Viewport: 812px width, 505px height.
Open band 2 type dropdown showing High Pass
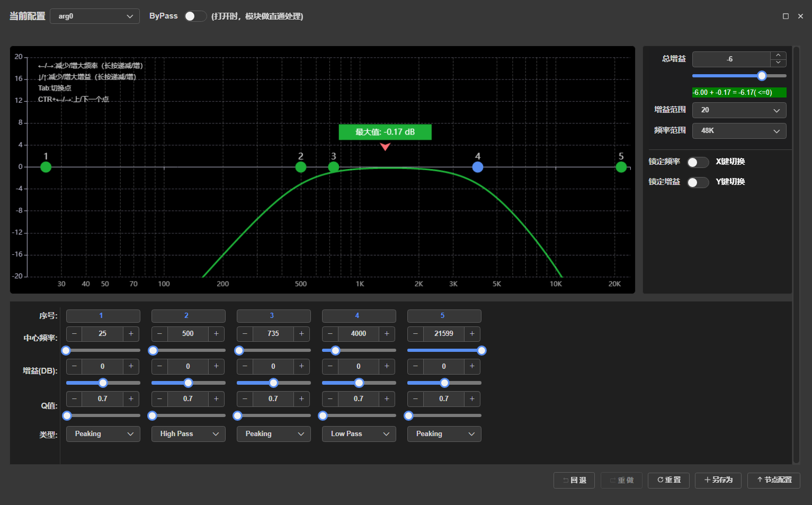click(189, 434)
